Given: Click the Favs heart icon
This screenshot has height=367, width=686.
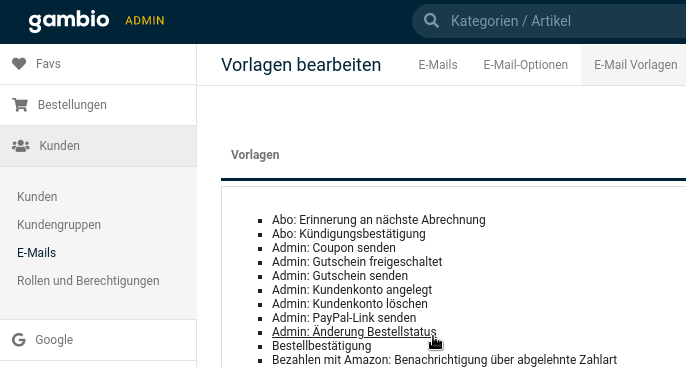Looking at the screenshot, I should point(19,64).
